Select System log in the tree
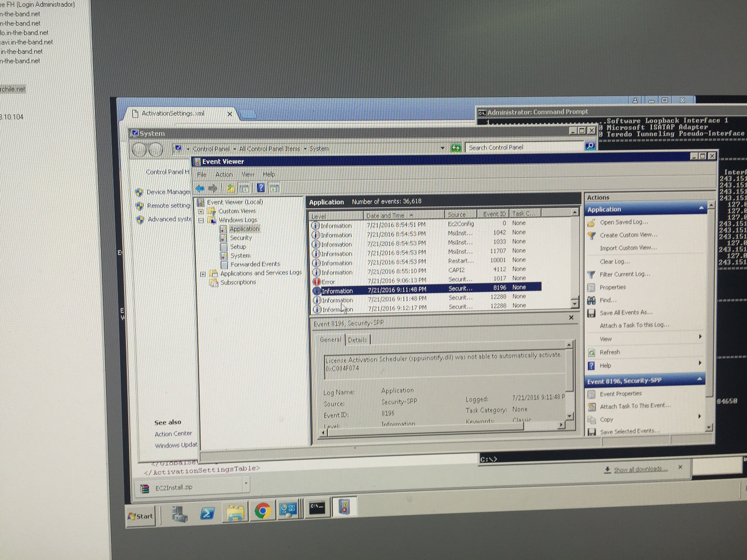 240,256
